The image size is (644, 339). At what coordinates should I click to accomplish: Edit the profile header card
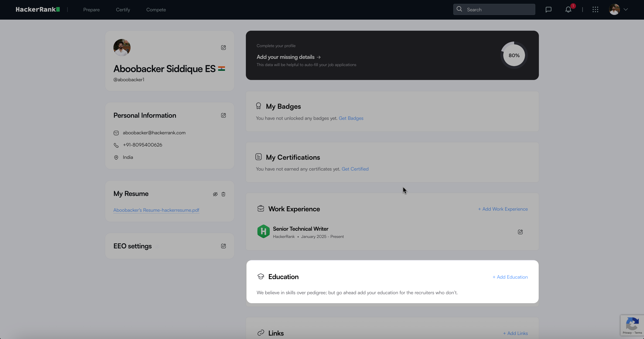click(223, 48)
